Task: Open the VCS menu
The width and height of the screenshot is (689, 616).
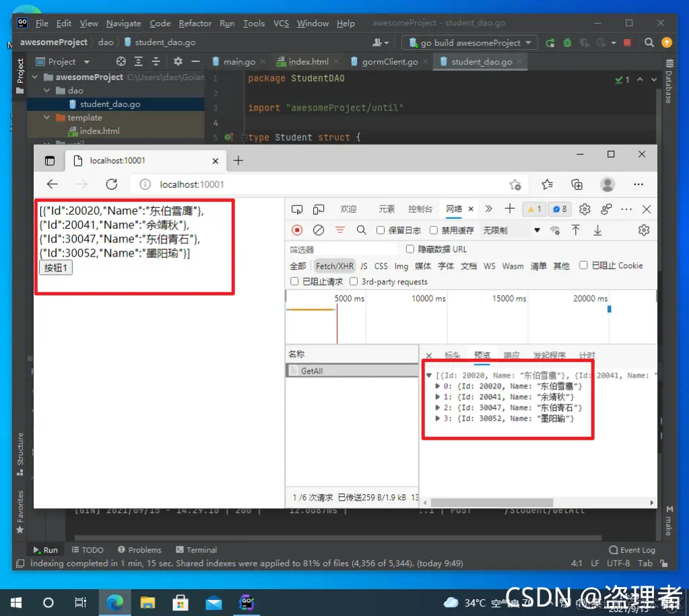Action: coord(282,24)
